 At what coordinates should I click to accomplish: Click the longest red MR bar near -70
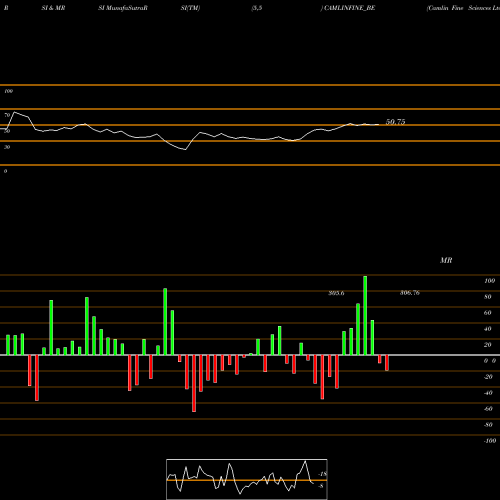click(194, 383)
